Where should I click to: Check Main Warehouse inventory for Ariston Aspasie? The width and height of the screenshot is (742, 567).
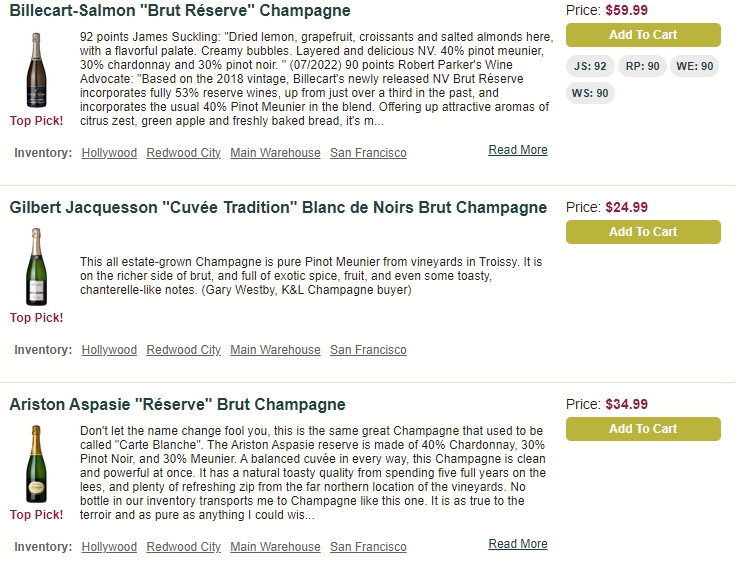point(275,547)
